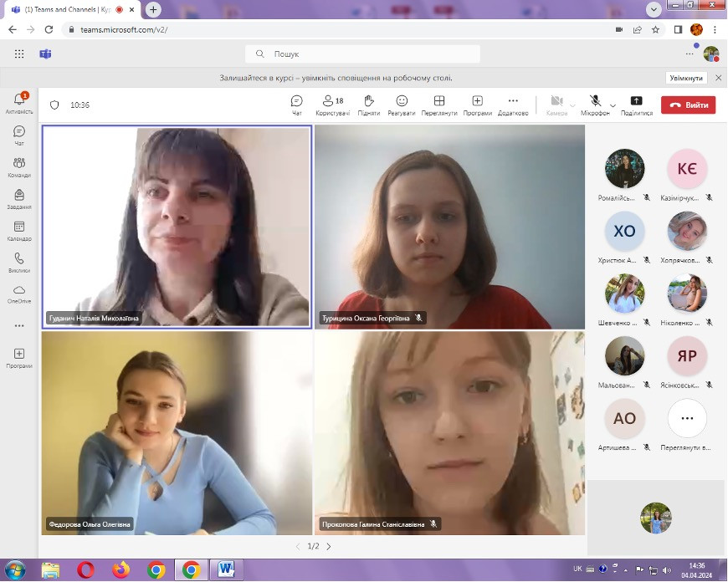Click АО participant avatar
Image resolution: width=728 pixels, height=582 pixels.
[624, 418]
